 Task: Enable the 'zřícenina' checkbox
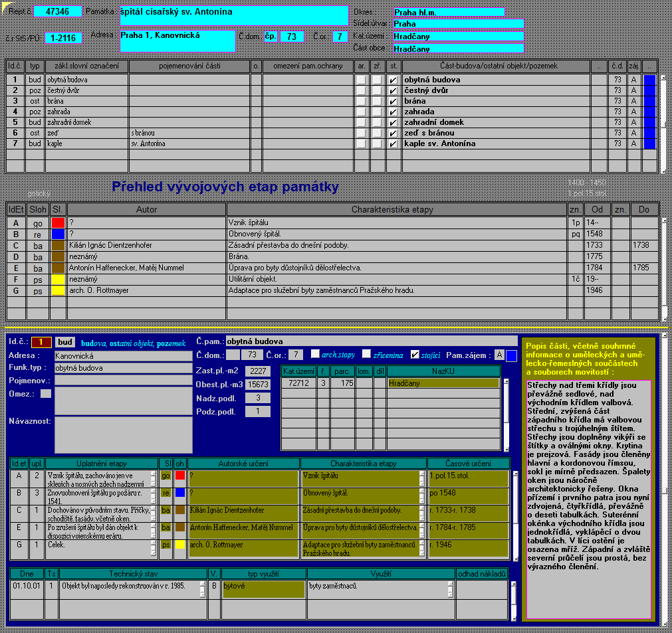point(366,354)
